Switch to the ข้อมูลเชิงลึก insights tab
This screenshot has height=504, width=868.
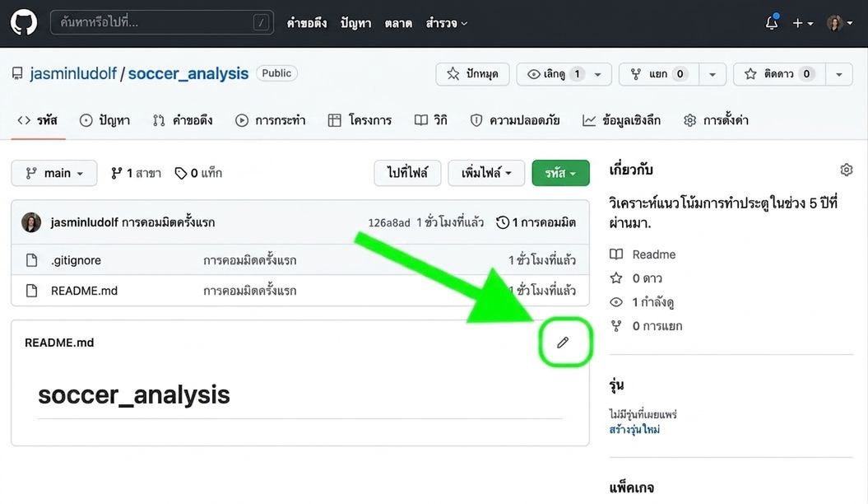point(622,120)
